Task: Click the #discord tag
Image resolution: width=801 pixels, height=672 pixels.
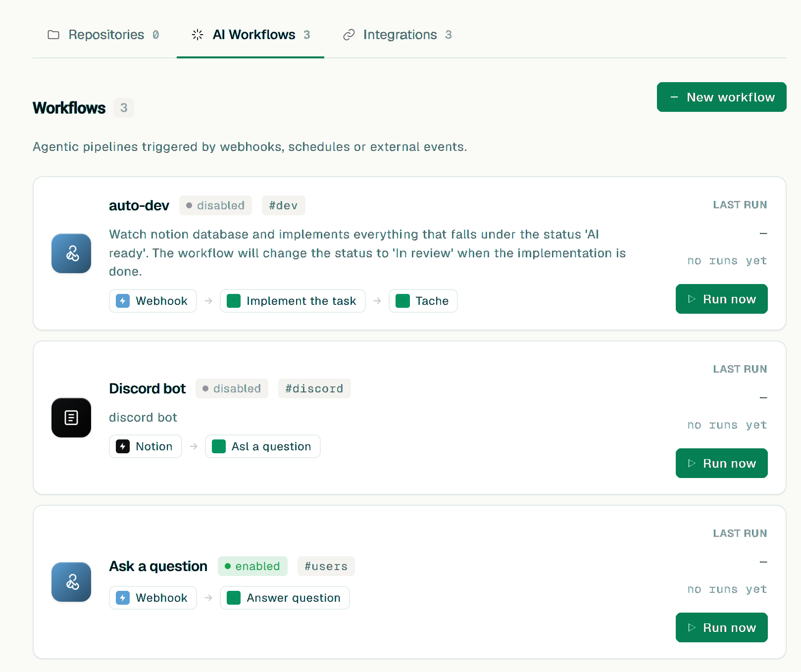Action: [x=314, y=388]
